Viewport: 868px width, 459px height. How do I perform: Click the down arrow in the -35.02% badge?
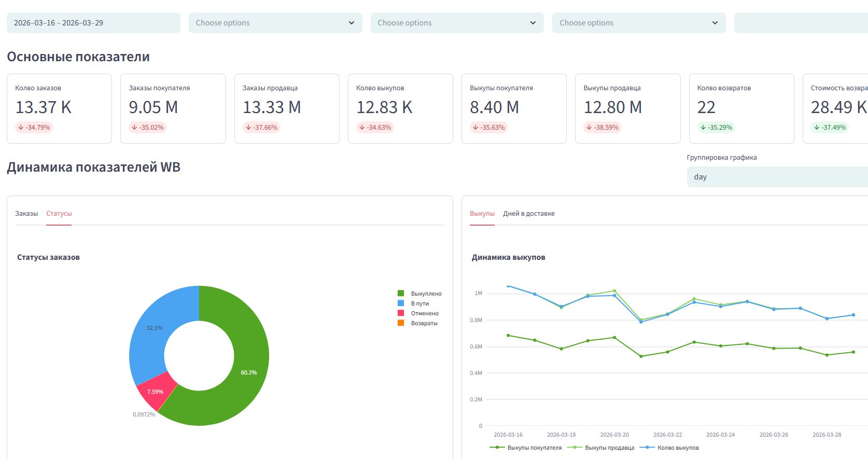134,128
